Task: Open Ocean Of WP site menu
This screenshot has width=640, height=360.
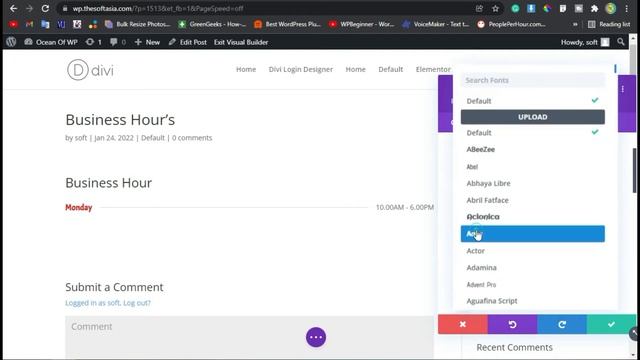Action: click(51, 42)
